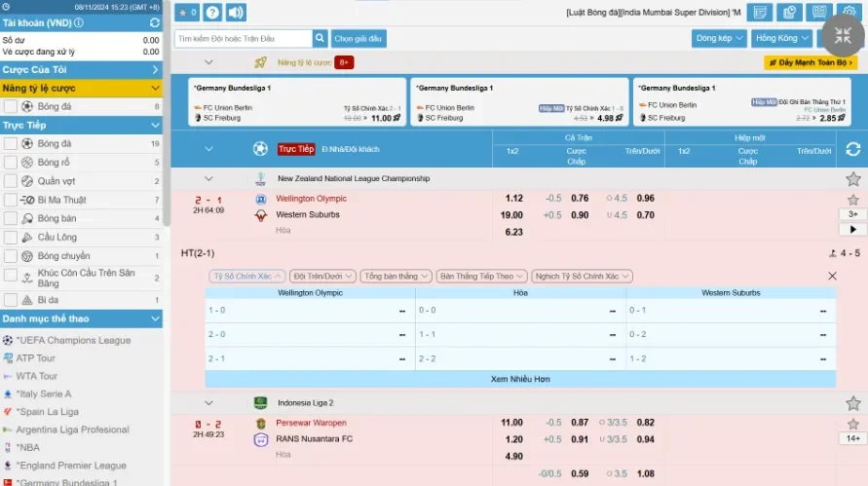Viewport: 868px width, 486px height.
Task: Open the help question mark icon
Action: 212,13
